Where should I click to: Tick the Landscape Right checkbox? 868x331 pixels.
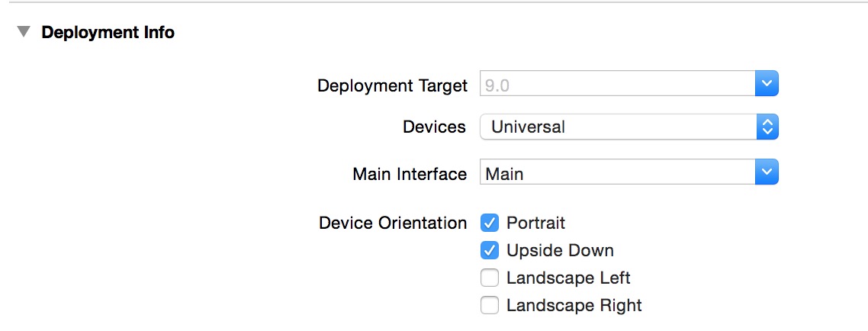[x=490, y=305]
